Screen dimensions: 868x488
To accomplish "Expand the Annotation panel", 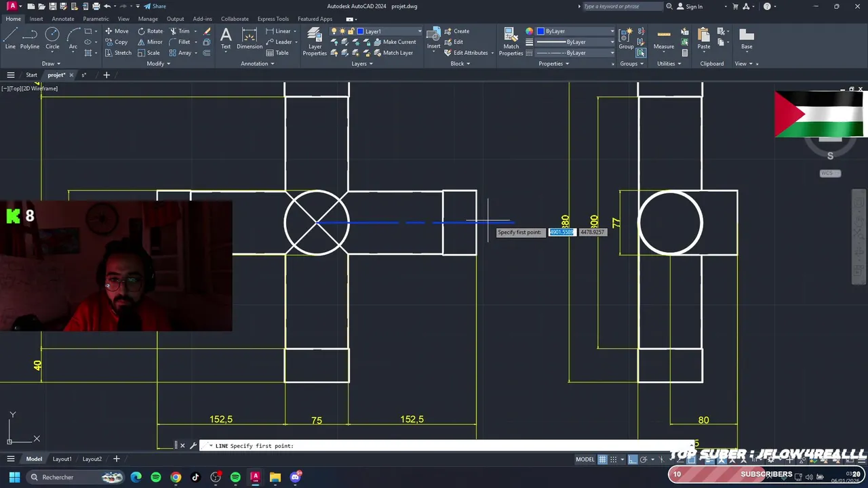I will (258, 64).
